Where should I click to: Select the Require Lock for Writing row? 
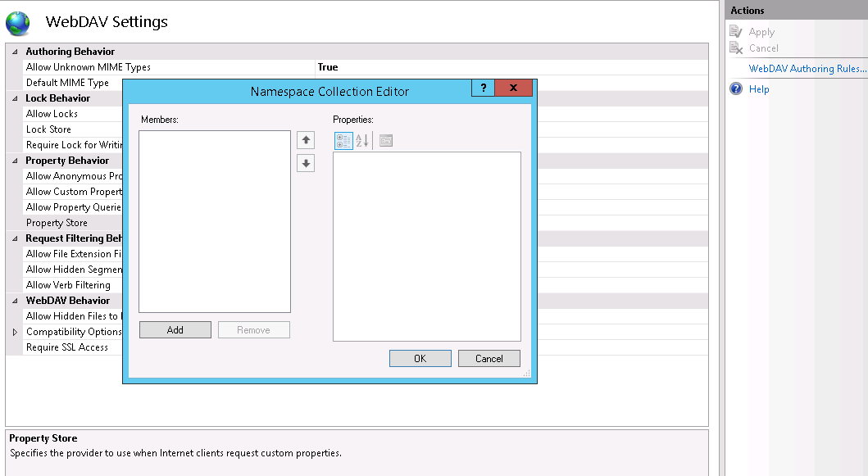click(72, 144)
